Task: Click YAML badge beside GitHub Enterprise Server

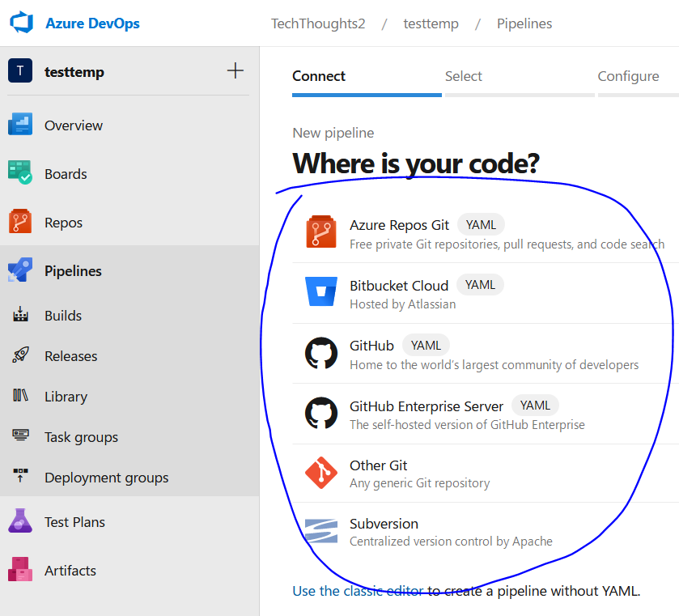Action: click(535, 406)
